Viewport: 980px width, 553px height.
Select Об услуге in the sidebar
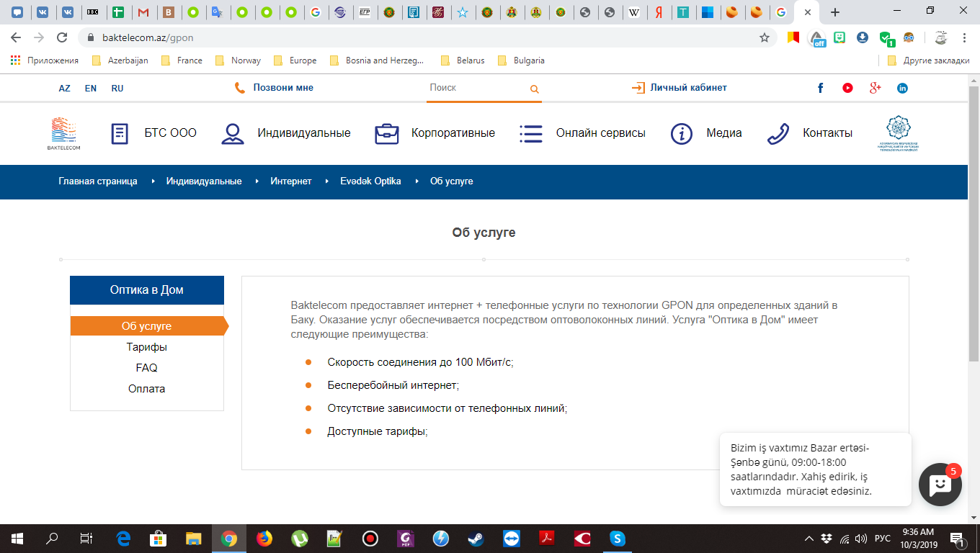pyautogui.click(x=147, y=326)
